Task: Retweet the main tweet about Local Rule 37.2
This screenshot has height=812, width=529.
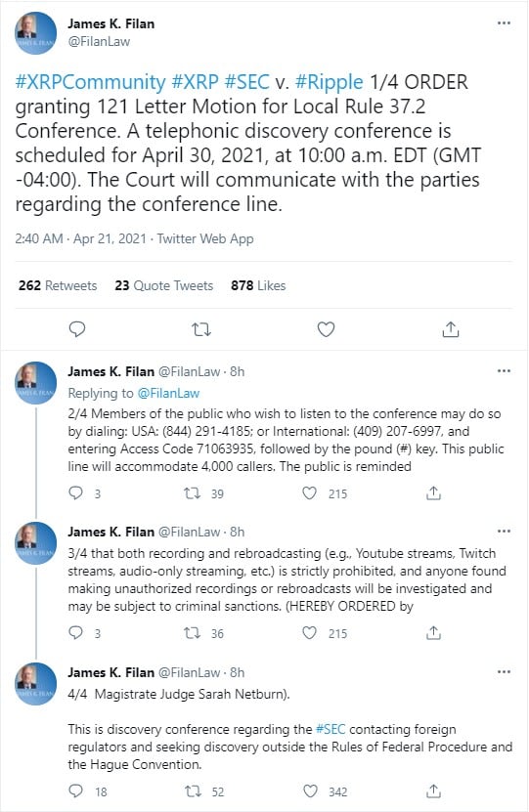Action: point(201,329)
